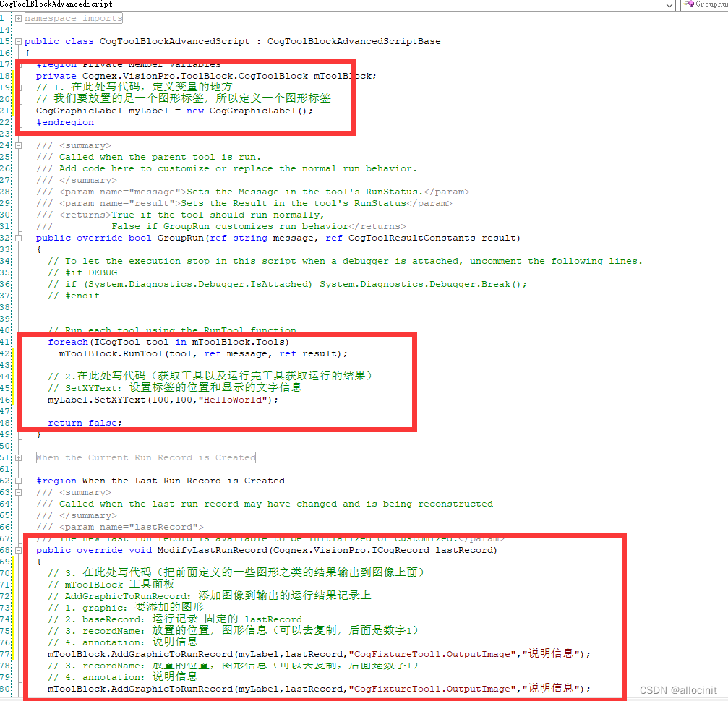
Task: Collapse the fold marker beside the Last Run Record summary comment
Action: [x=18, y=493]
